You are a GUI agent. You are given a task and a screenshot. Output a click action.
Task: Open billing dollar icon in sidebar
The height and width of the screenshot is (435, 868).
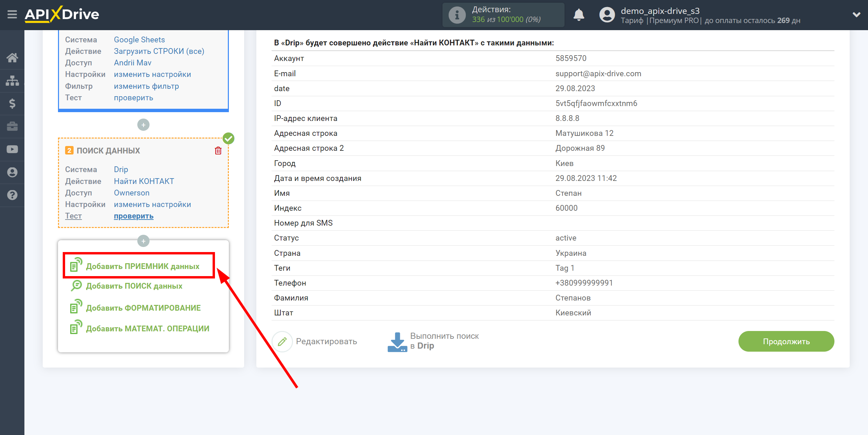coord(12,103)
